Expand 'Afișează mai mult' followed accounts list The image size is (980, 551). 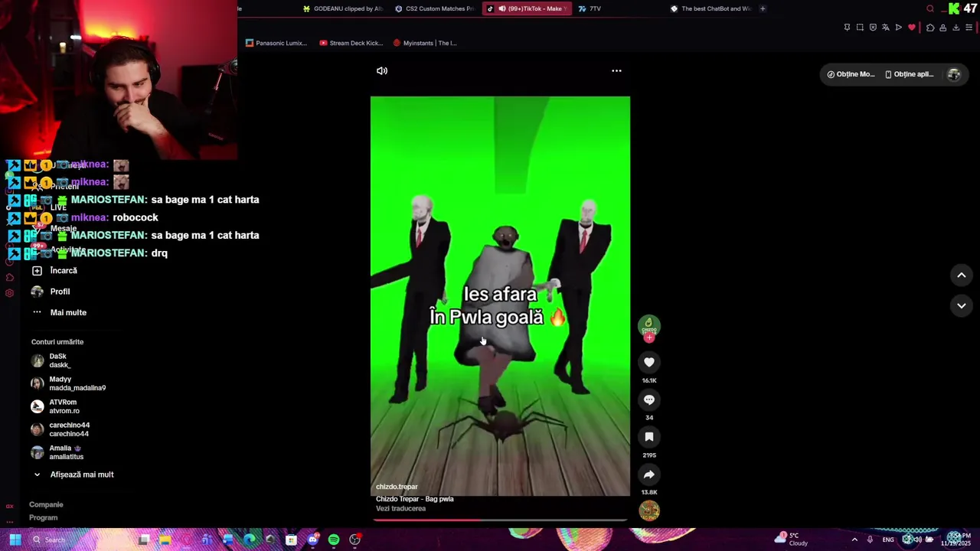coord(73,474)
